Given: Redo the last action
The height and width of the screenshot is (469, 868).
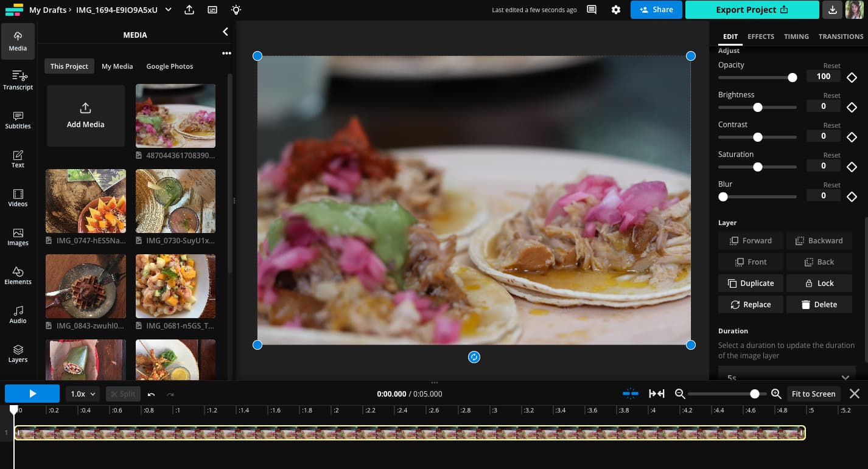Looking at the screenshot, I should (x=170, y=394).
